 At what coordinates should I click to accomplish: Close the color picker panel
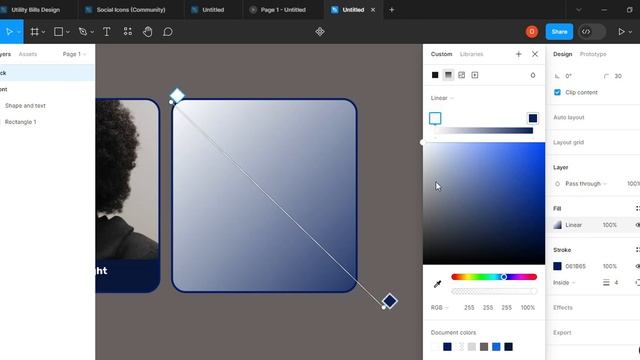pos(535,54)
